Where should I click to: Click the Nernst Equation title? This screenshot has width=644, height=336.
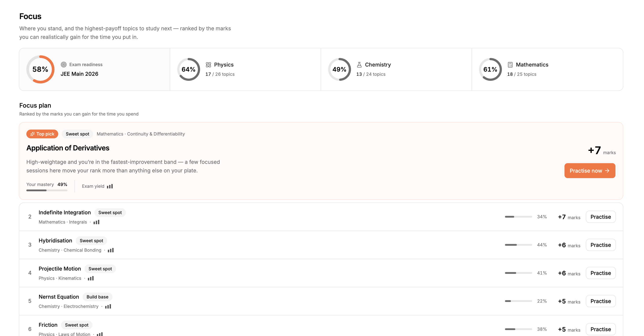tap(59, 297)
